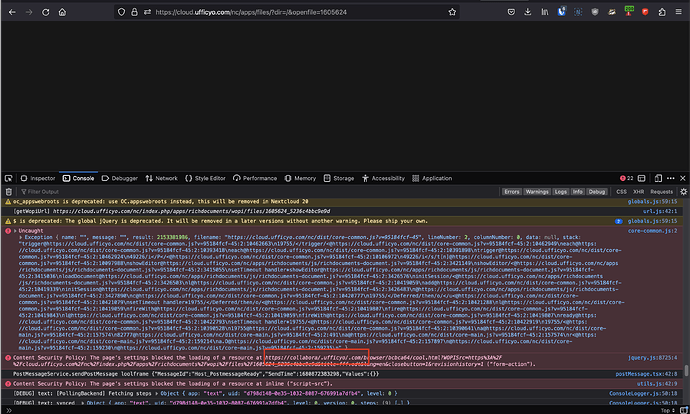Open the Firefox application menu
Image resolution: width=690 pixels, height=414 pixels.
coord(679,12)
